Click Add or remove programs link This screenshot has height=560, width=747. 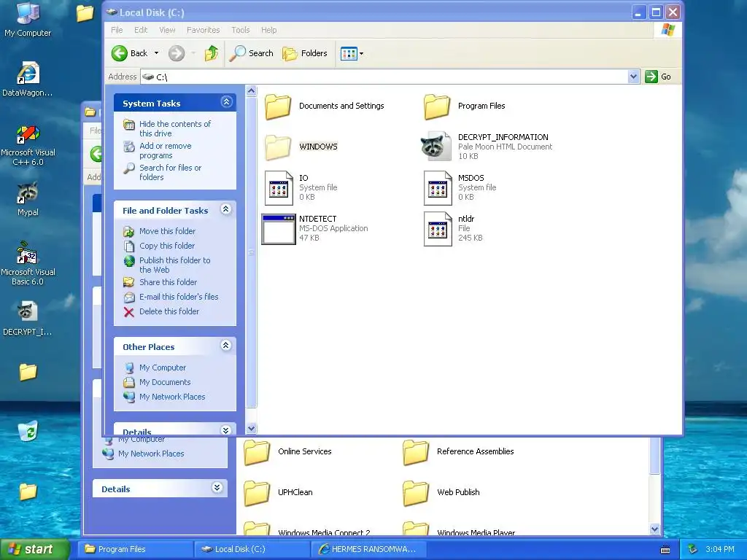point(165,150)
